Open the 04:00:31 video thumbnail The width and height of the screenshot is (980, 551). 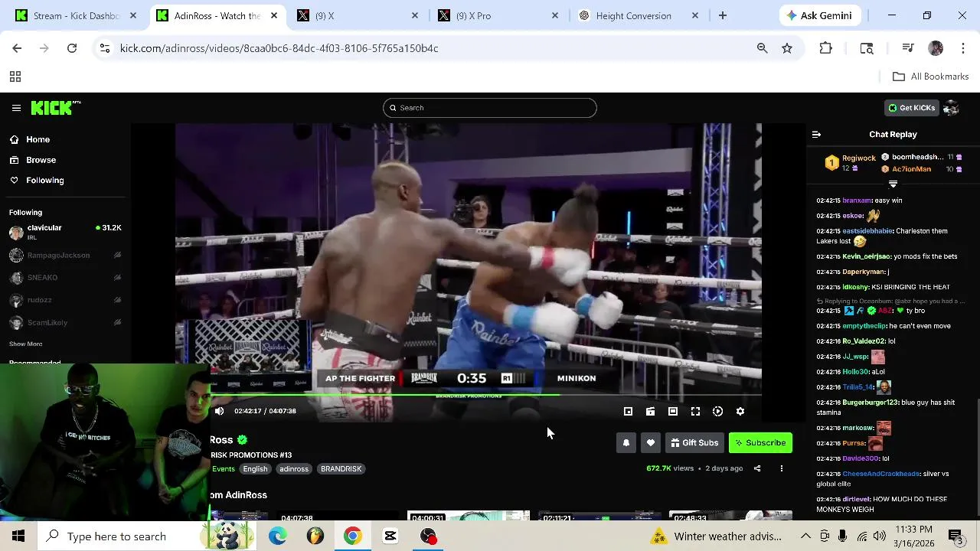tap(469, 516)
